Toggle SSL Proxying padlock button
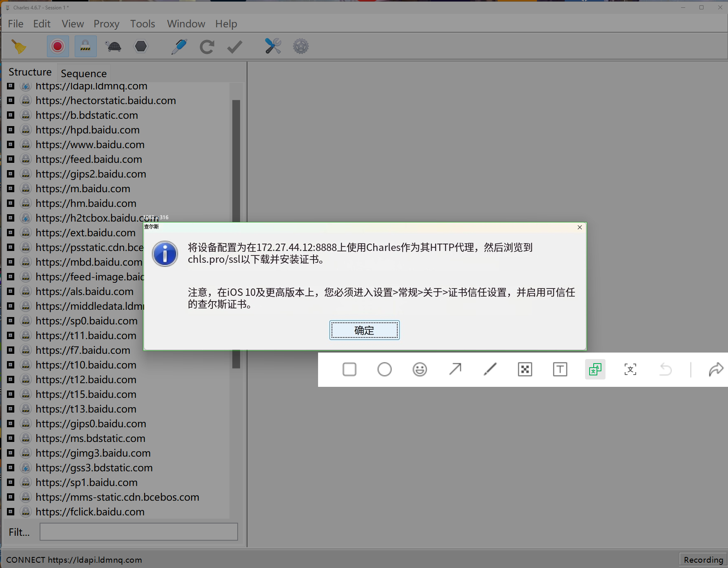The image size is (728, 568). [x=85, y=47]
